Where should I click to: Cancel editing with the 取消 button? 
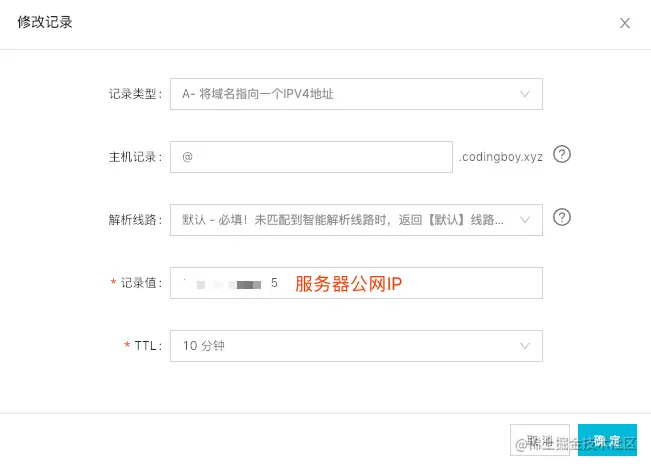coord(540,440)
